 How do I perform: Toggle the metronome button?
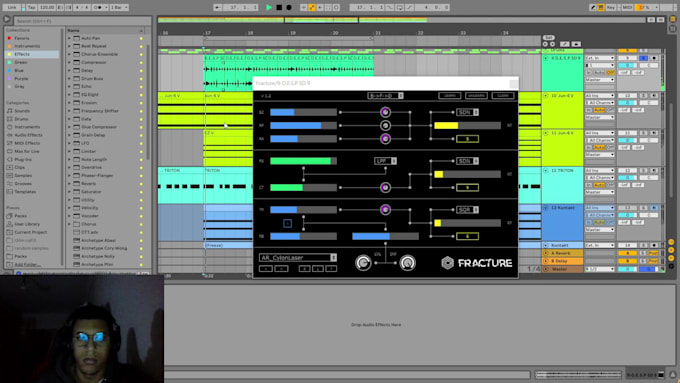[99, 7]
